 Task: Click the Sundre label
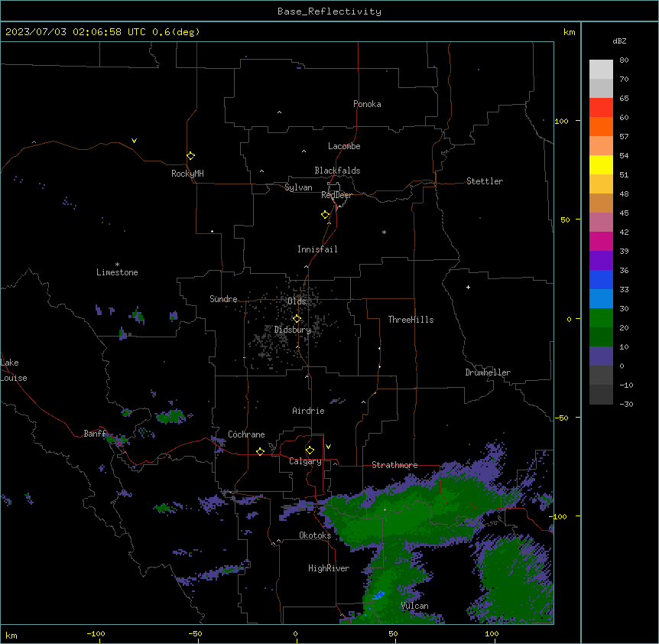click(x=223, y=299)
